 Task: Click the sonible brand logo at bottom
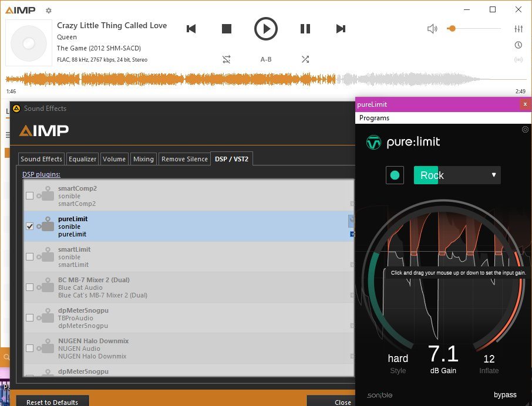(380, 395)
